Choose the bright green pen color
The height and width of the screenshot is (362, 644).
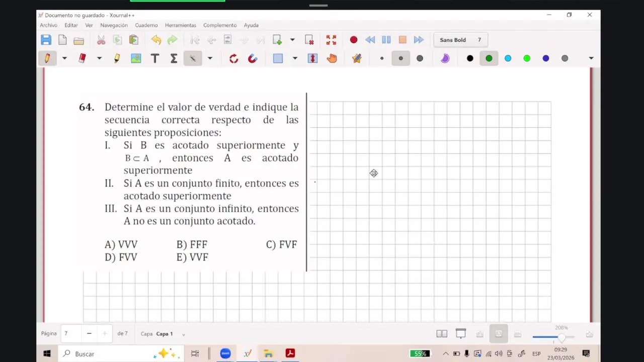coord(527,58)
